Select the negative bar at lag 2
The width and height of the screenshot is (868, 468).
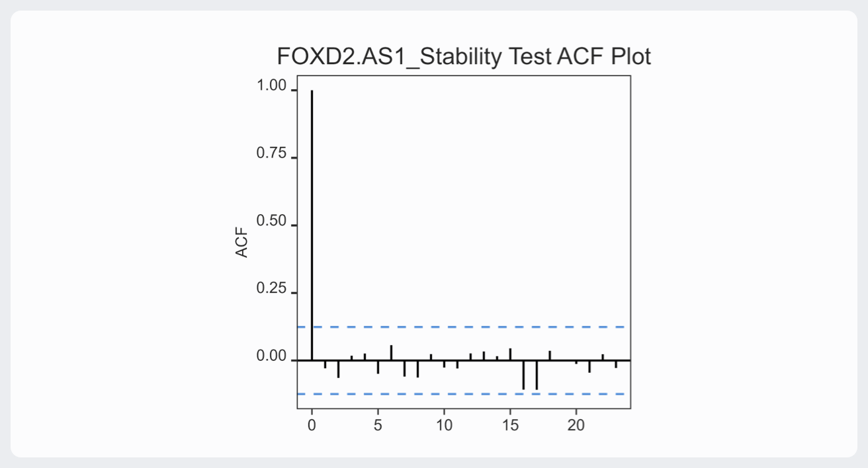coord(338,369)
